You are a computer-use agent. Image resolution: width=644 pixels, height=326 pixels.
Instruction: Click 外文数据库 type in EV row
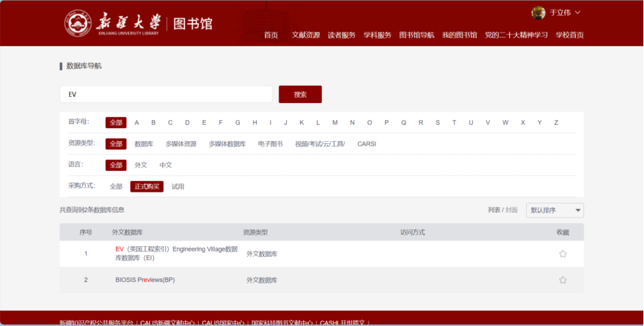(262, 253)
